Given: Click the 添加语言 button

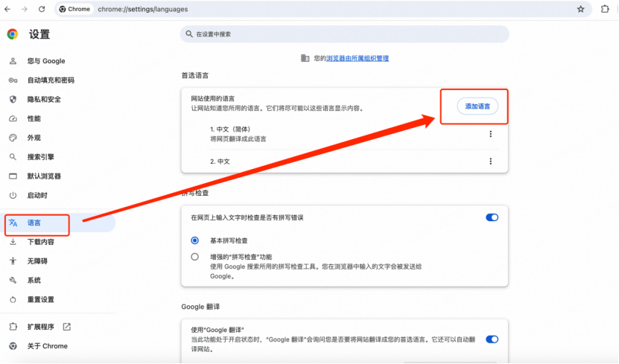Looking at the screenshot, I should 477,106.
